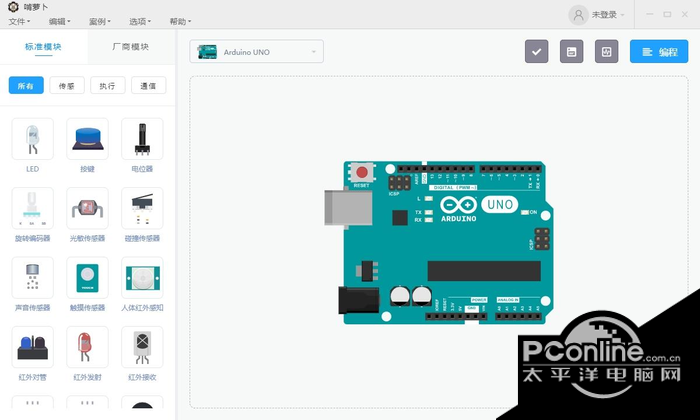The width and height of the screenshot is (700, 420).
Task: Select the 按键 button module icon
Action: coord(88,139)
